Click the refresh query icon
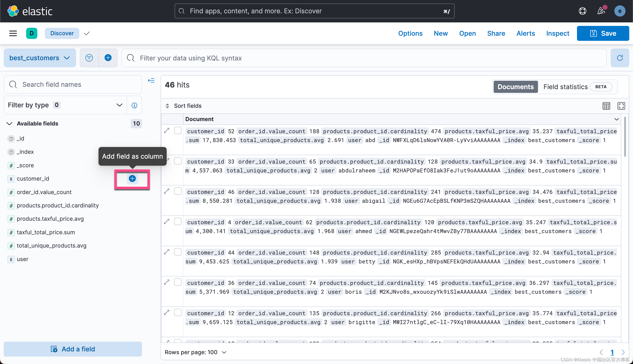 point(619,58)
